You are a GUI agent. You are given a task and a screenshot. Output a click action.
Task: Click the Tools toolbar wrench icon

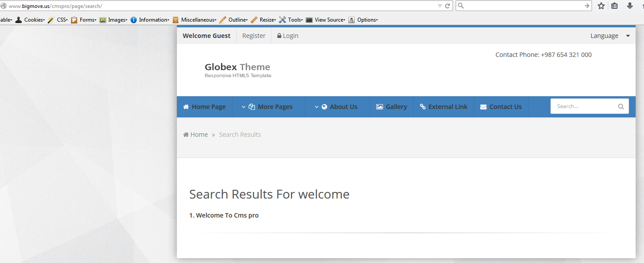coord(282,20)
